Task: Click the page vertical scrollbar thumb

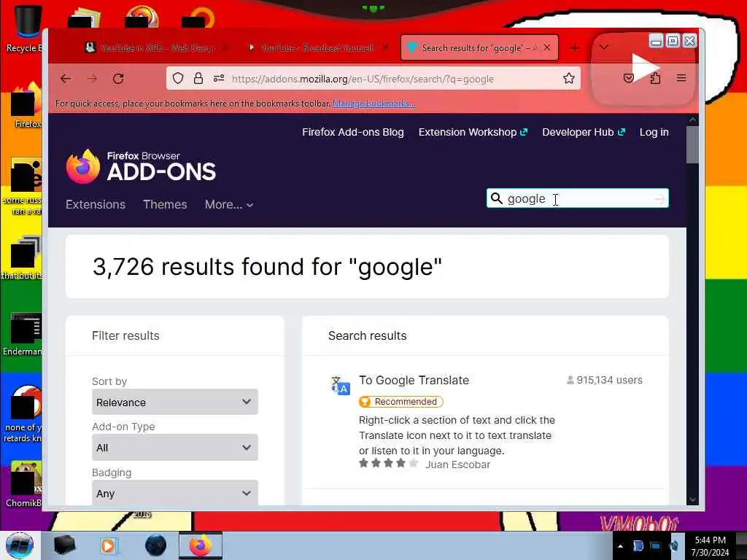Action: [692, 144]
